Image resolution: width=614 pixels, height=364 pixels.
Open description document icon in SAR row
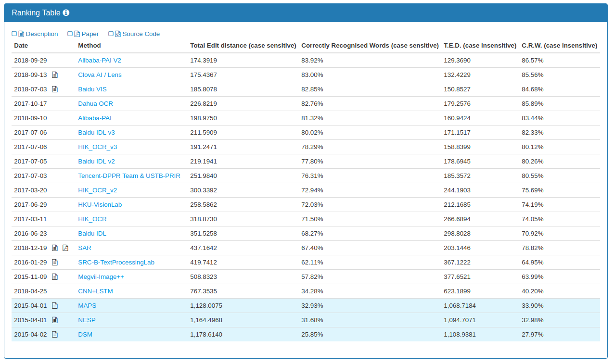click(55, 248)
